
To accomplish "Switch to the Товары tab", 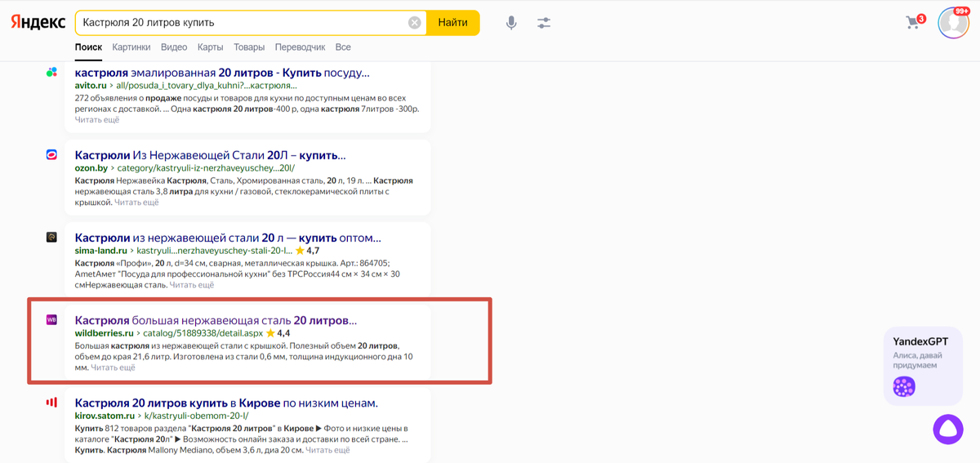I will [x=249, y=47].
